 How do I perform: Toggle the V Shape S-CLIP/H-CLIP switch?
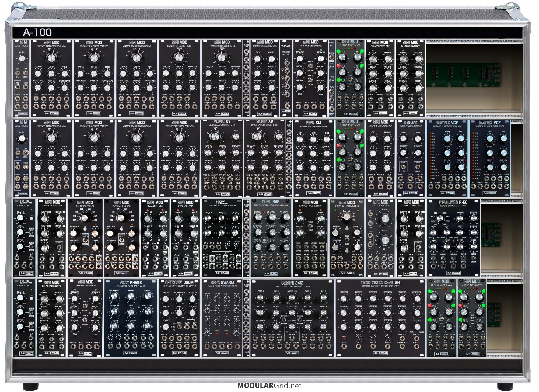403,167
